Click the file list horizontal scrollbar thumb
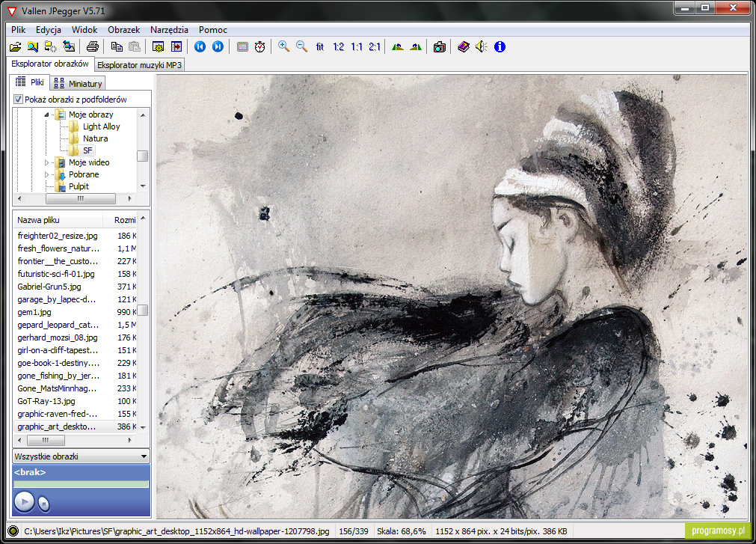 (x=46, y=440)
